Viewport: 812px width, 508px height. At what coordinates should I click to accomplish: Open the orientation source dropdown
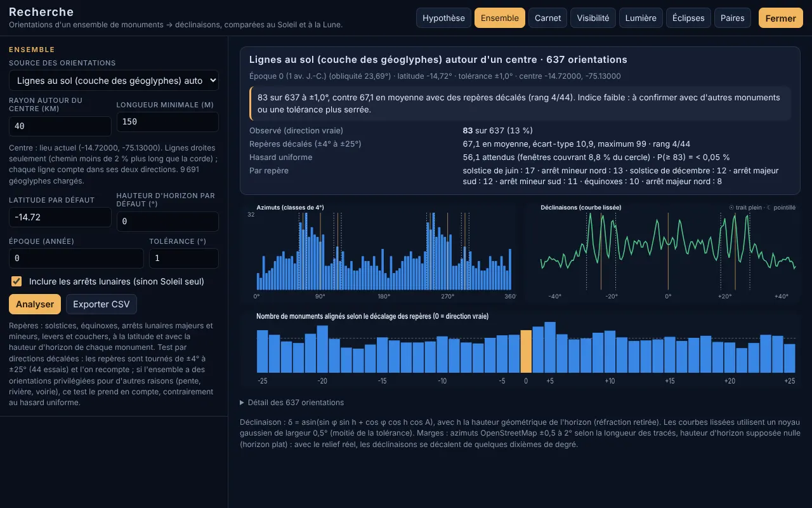coord(114,81)
